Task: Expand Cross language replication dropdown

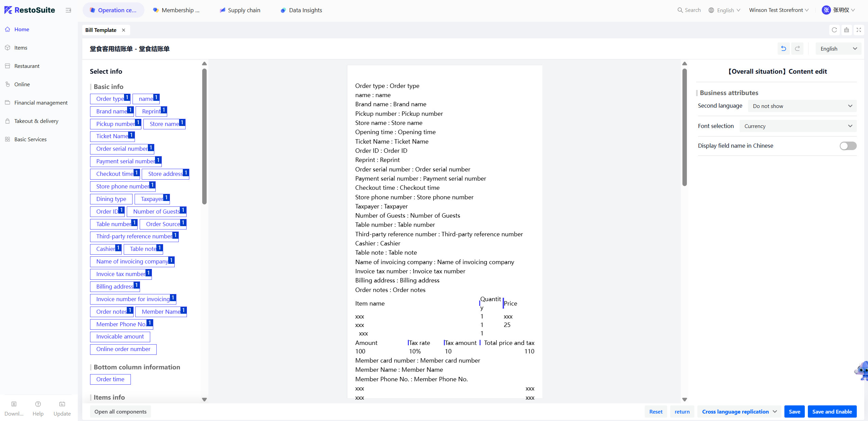Action: coord(739,411)
